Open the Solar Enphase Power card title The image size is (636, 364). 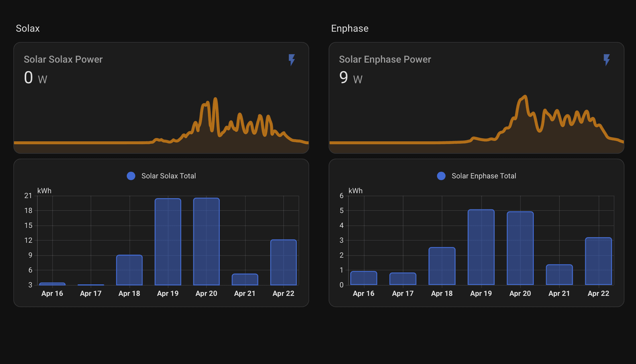tap(385, 59)
